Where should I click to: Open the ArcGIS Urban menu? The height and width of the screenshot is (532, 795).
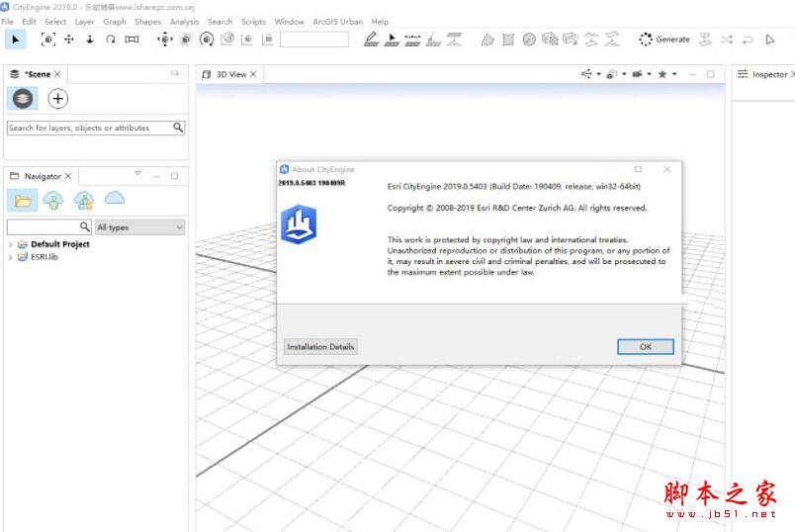coord(337,22)
